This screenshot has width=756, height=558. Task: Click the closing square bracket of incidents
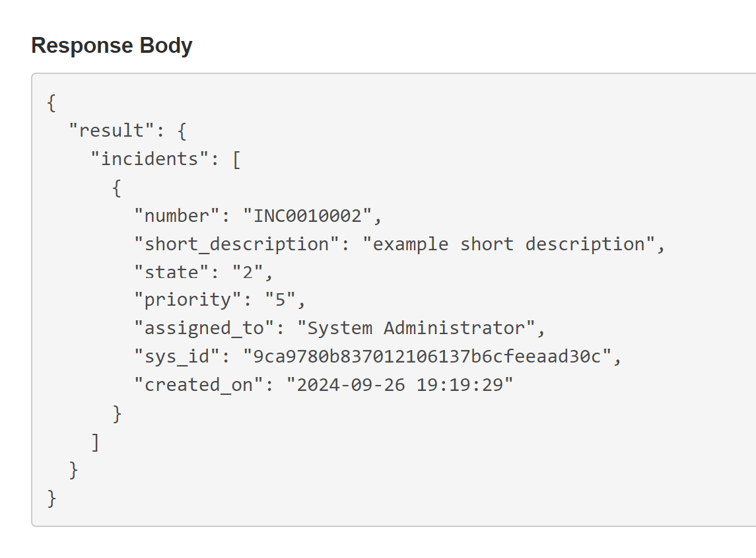96,442
